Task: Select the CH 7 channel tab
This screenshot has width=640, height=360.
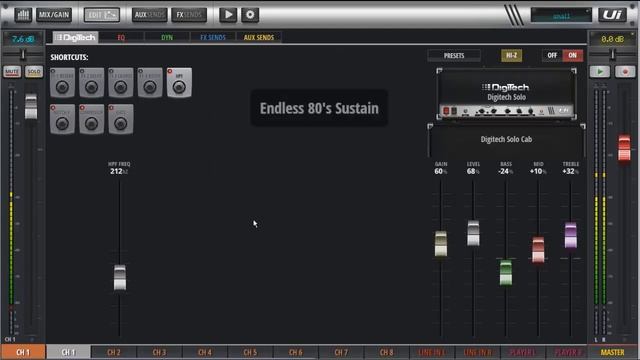Action: tap(341, 352)
